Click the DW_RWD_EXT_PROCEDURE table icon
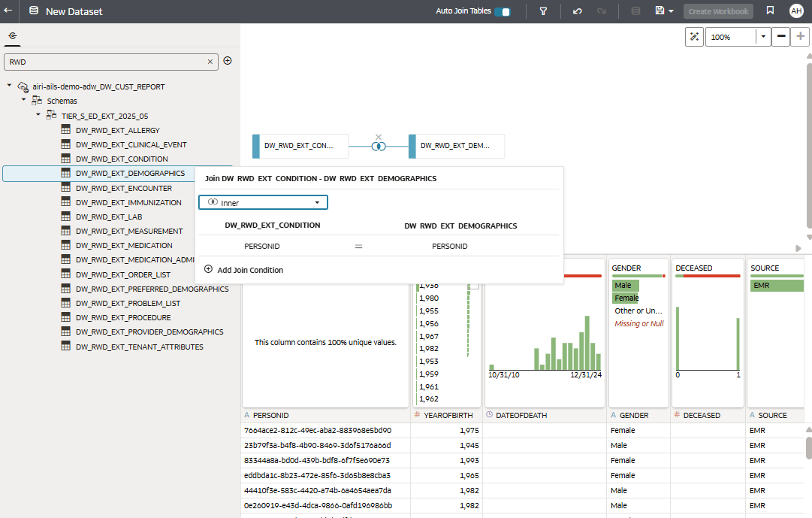 [66, 317]
